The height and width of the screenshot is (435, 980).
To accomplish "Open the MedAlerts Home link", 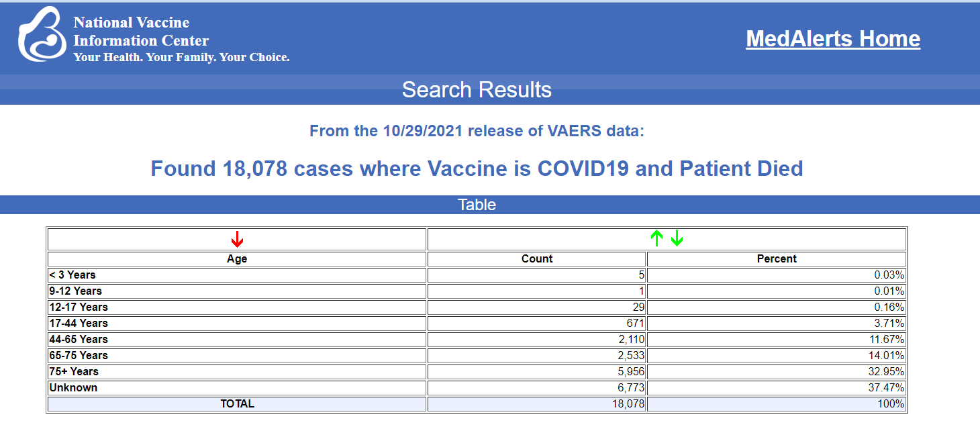I will click(833, 39).
